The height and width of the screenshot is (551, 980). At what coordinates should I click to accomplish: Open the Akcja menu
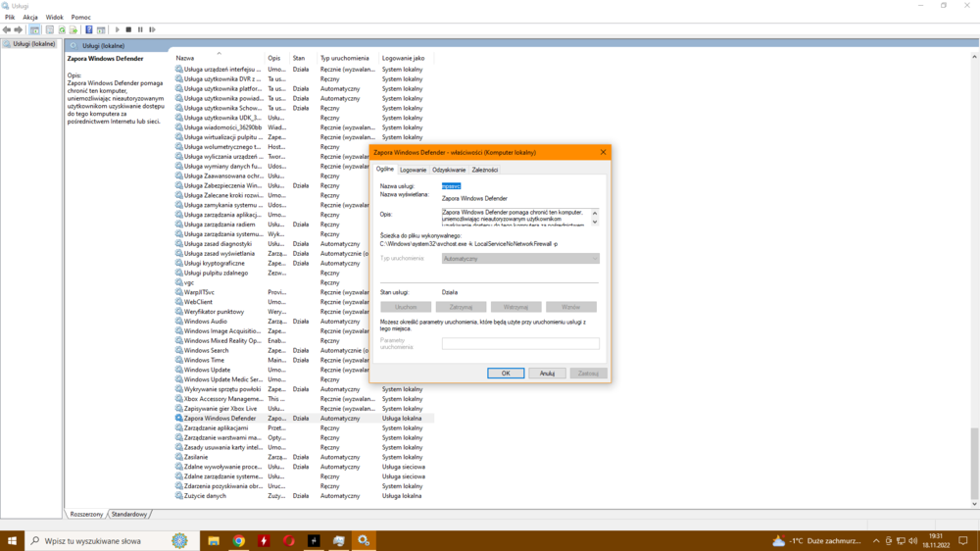click(30, 17)
